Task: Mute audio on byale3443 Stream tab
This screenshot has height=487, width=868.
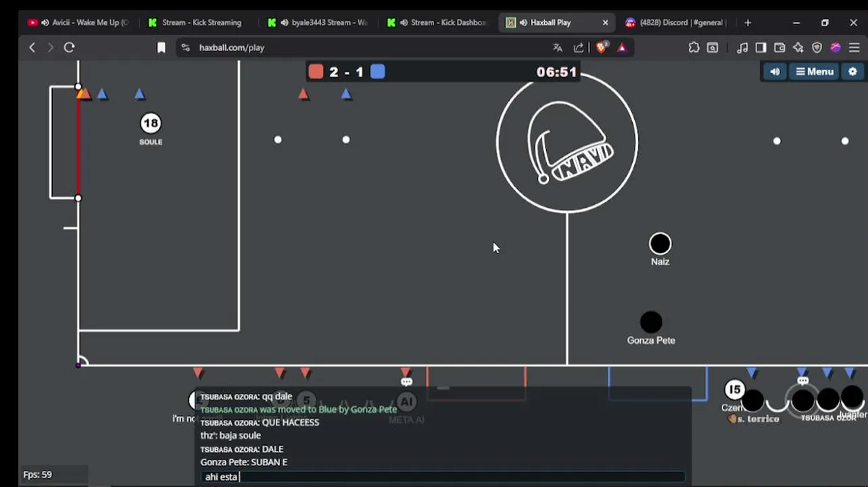Action: (285, 22)
